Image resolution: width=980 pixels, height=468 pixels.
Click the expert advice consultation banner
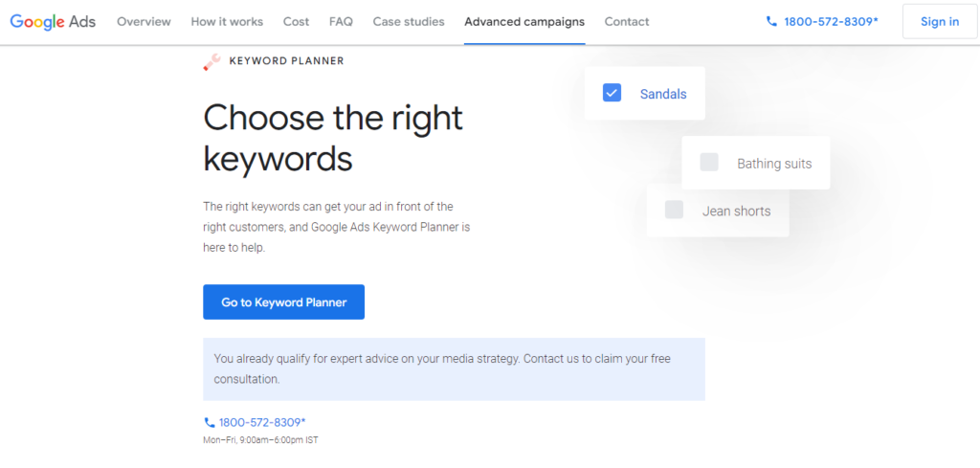454,369
